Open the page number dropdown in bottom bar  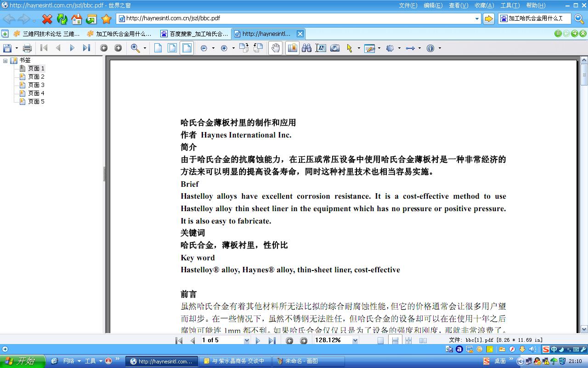[247, 340]
